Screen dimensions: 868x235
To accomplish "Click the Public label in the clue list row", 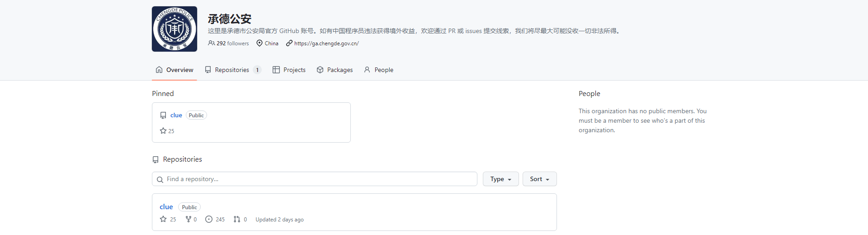I will tap(189, 207).
